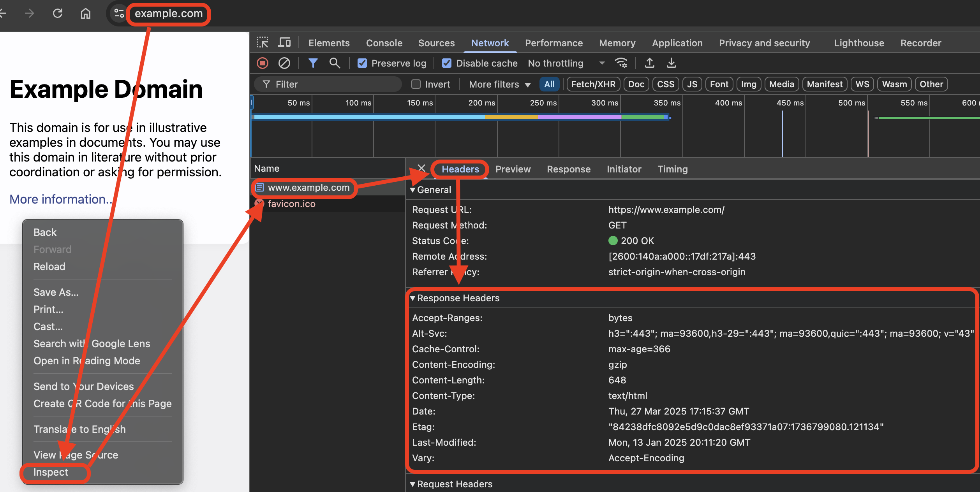Switch to the Elements panel

(329, 43)
